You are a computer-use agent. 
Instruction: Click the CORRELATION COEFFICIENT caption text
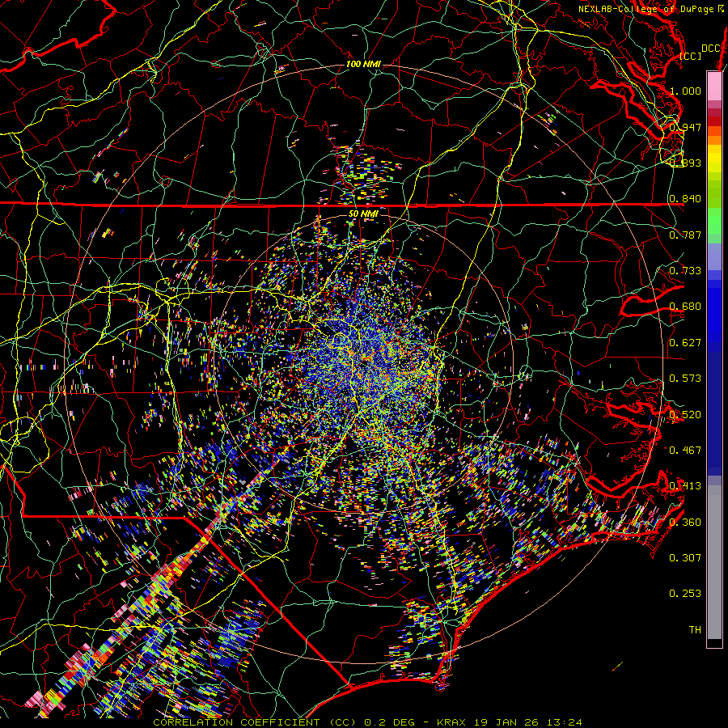(x=236, y=722)
